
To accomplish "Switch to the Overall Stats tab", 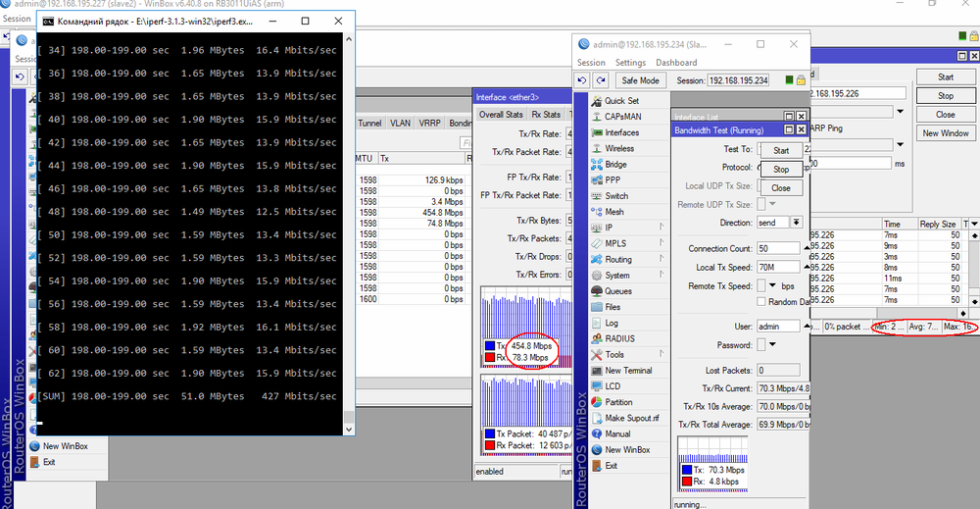I will click(501, 115).
